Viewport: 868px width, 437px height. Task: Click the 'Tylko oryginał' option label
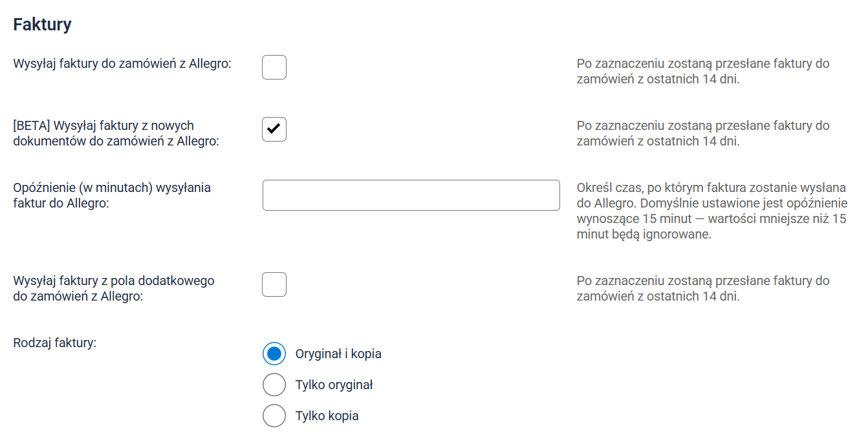[x=334, y=385]
